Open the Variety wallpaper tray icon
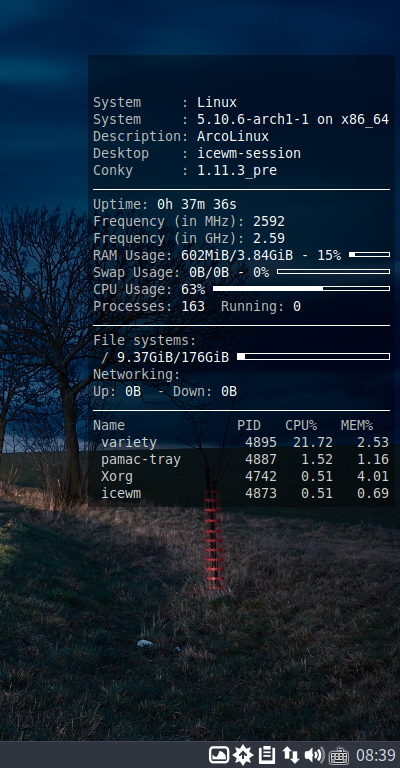This screenshot has height=768, width=400. point(219,755)
